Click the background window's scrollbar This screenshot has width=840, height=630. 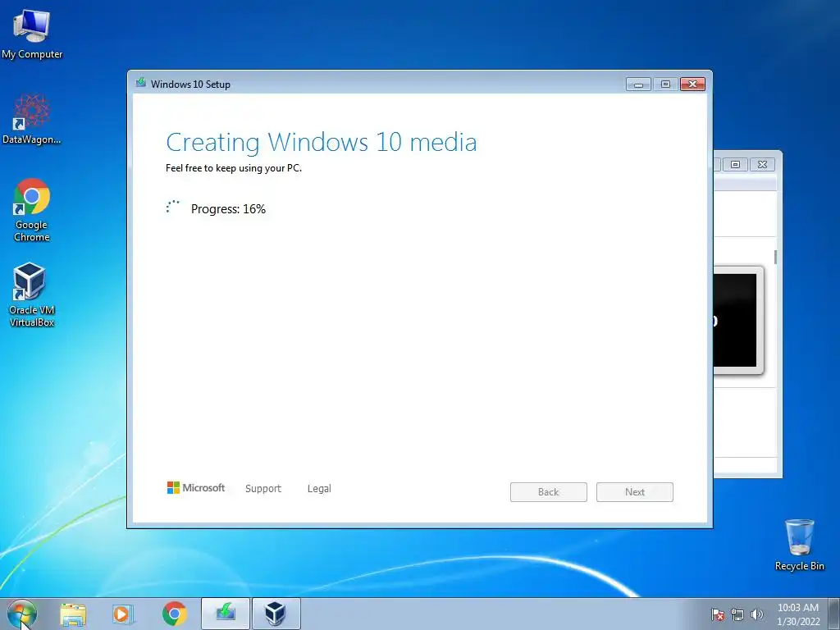[x=775, y=257]
